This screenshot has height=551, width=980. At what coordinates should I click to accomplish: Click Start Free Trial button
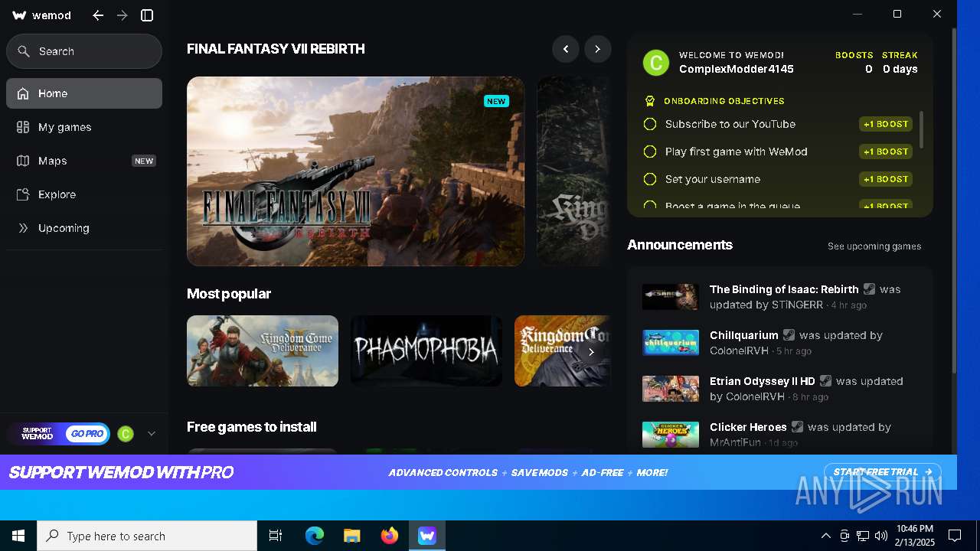coord(883,472)
